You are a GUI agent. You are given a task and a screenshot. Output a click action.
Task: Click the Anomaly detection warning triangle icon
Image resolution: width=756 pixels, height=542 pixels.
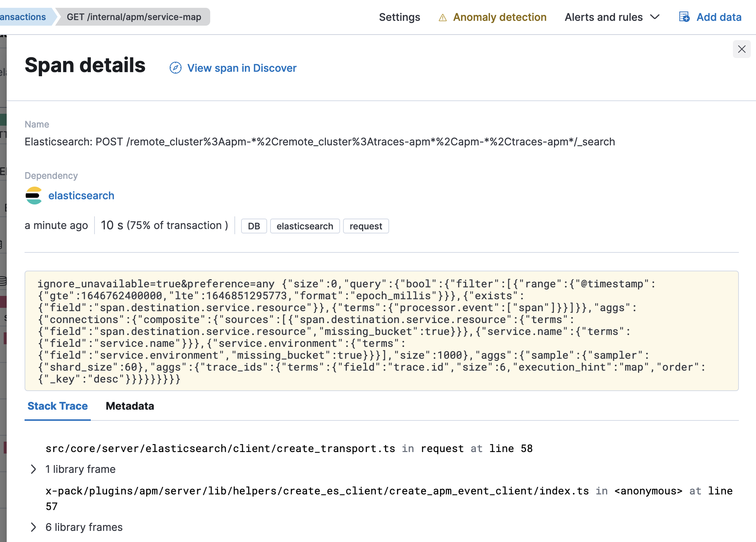[443, 17]
